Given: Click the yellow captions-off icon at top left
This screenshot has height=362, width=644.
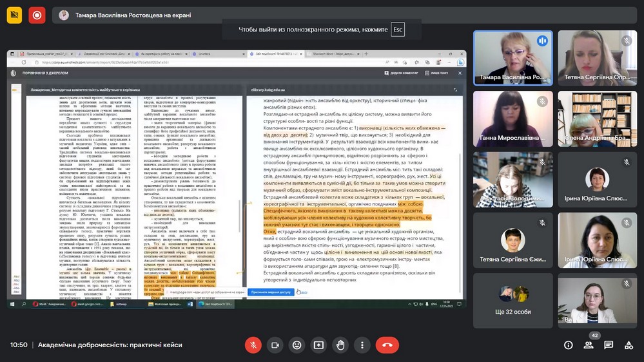Looking at the screenshot, I should click(14, 15).
